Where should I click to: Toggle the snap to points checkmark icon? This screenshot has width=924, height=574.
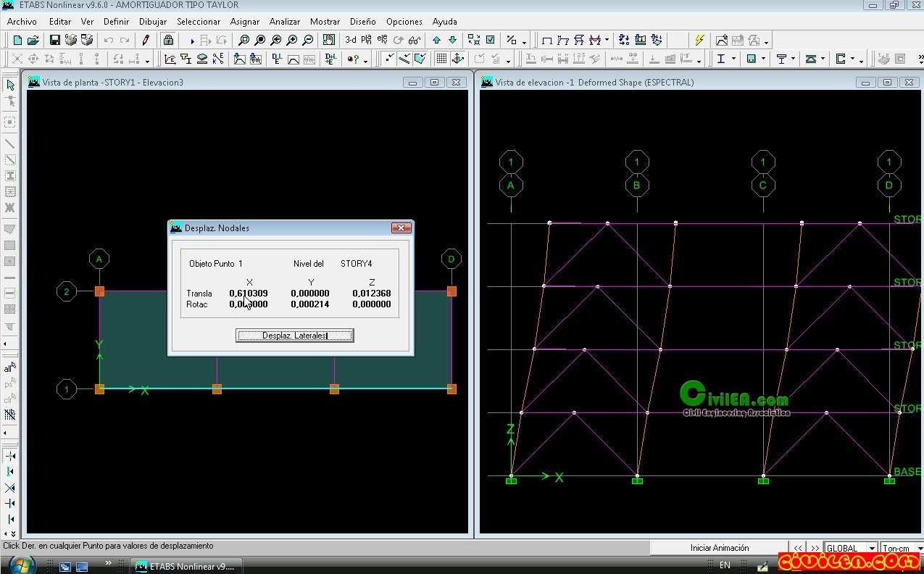tap(389, 59)
